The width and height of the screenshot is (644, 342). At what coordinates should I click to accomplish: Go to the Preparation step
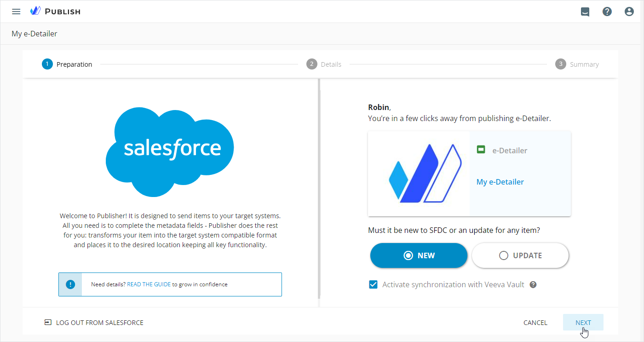67,64
